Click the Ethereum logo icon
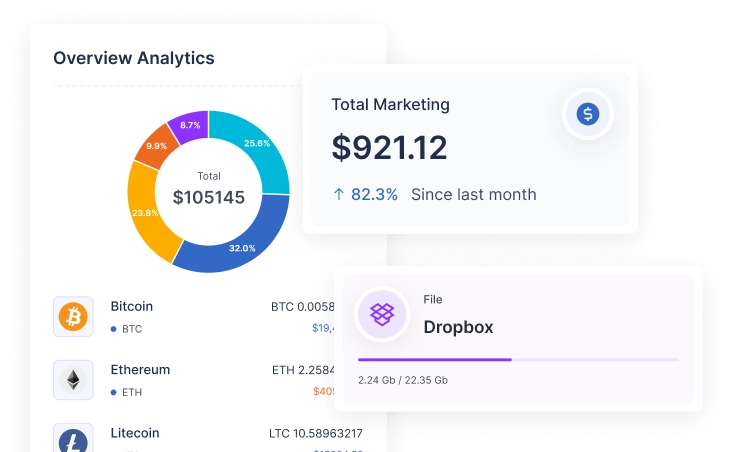The image size is (733, 452). pyautogui.click(x=73, y=380)
